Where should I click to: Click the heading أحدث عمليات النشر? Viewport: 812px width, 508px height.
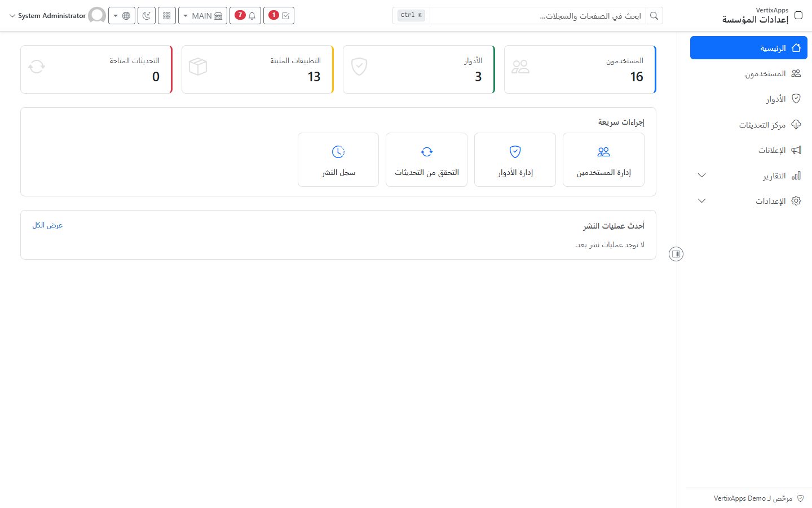pos(614,226)
